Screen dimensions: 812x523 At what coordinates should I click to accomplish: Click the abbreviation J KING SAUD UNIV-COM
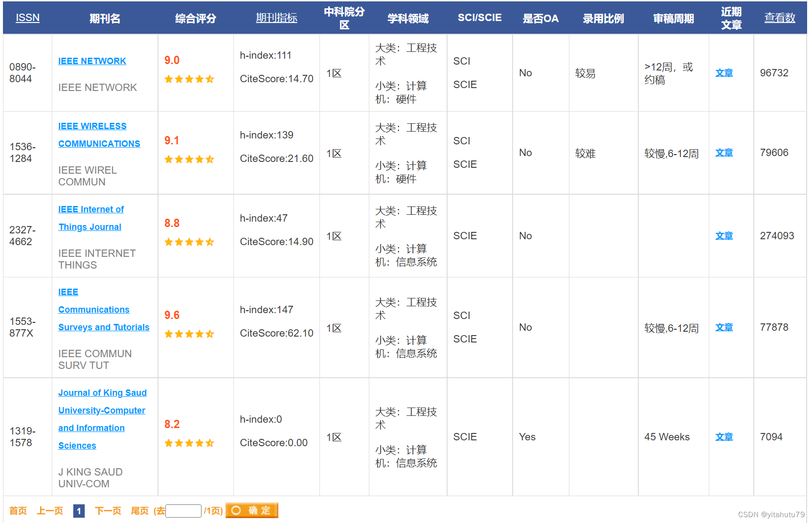90,478
